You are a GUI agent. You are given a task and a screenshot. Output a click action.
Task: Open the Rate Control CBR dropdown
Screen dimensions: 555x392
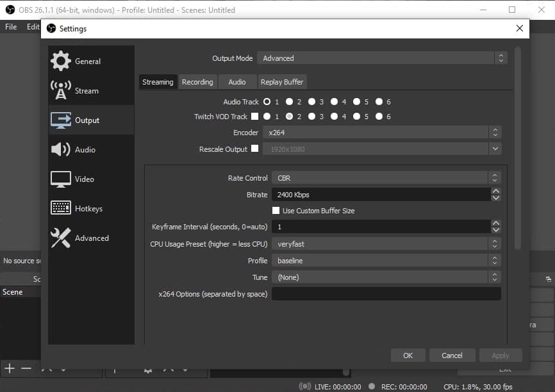pos(386,178)
